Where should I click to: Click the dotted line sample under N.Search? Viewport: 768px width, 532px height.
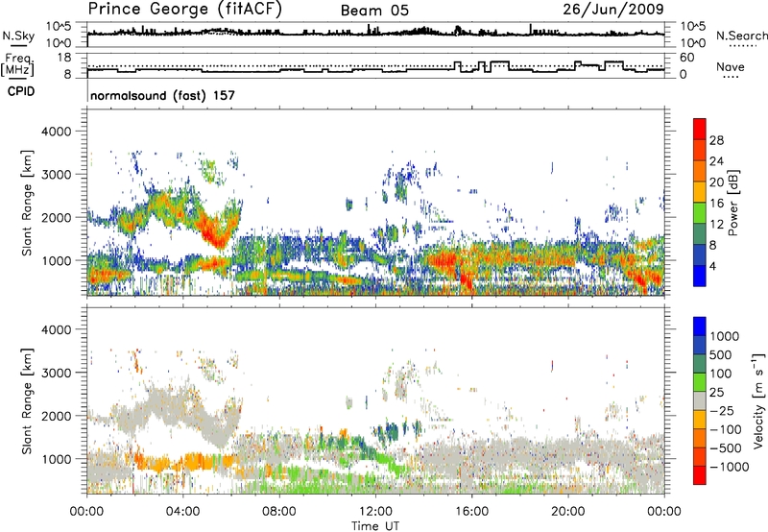742,46
